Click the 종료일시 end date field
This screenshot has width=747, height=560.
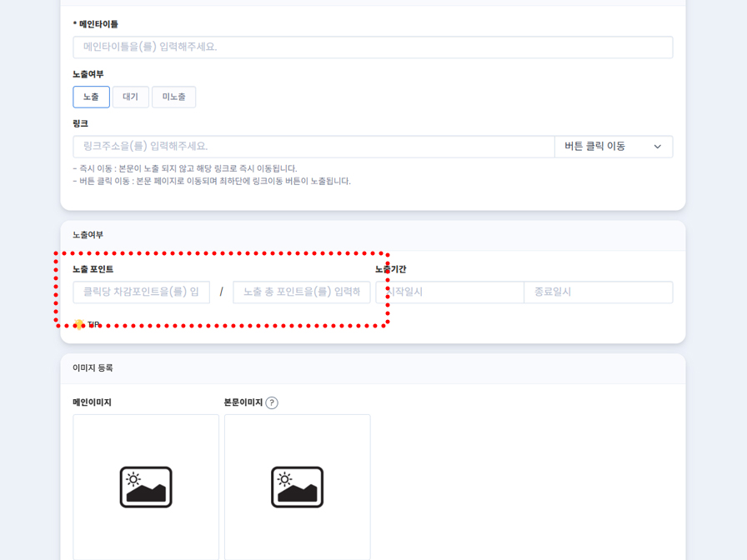598,292
